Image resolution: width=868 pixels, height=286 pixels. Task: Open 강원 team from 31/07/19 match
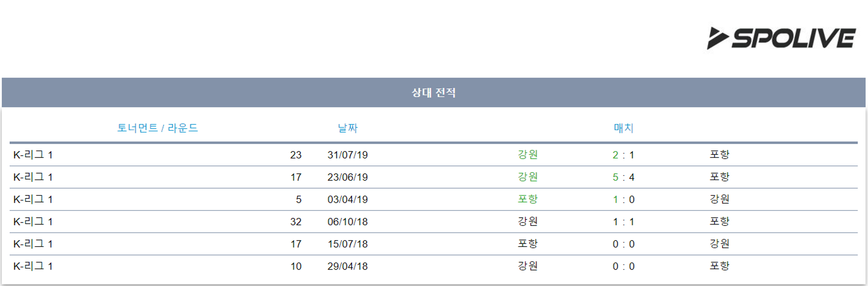point(528,155)
